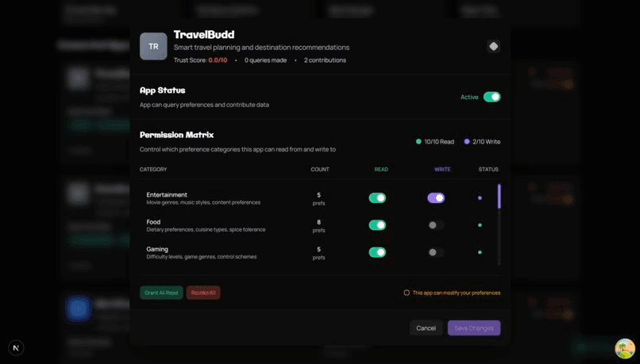Toggle the Active app status switch
Image resolution: width=640 pixels, height=364 pixels.
[492, 97]
